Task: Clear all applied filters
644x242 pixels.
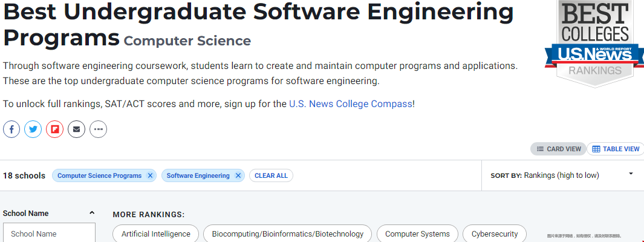Action: pos(271,176)
